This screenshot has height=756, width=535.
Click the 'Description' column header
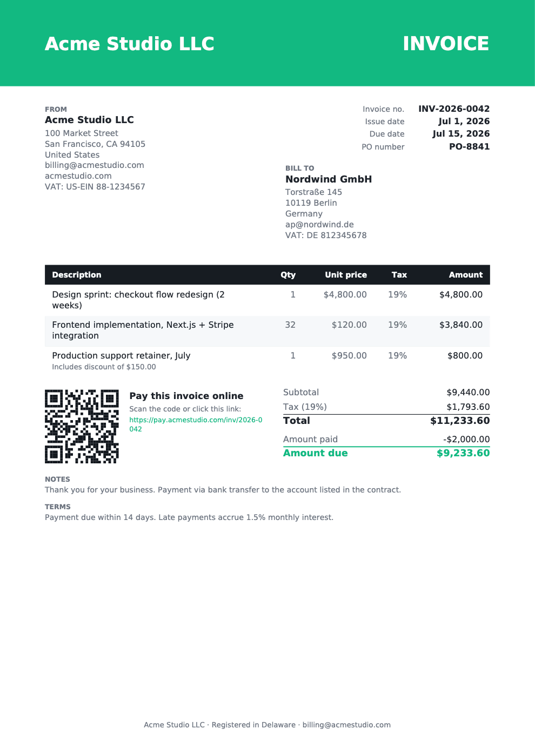77,275
